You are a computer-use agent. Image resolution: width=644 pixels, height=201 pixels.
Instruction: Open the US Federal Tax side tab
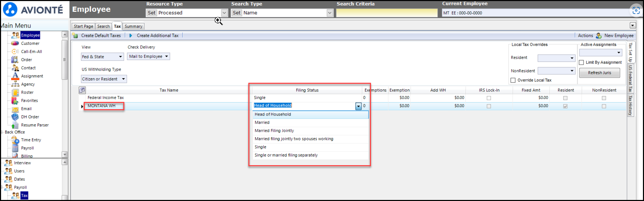630,79
